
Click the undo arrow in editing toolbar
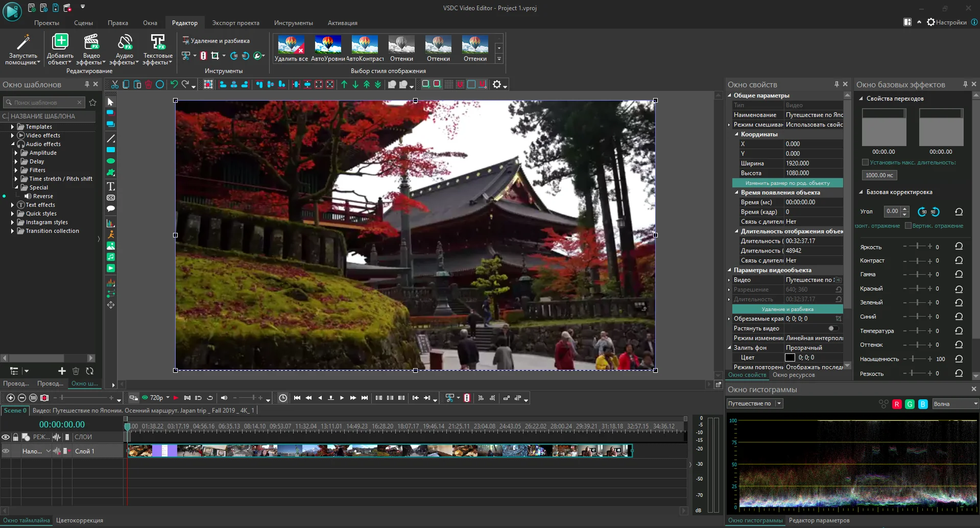pyautogui.click(x=174, y=85)
